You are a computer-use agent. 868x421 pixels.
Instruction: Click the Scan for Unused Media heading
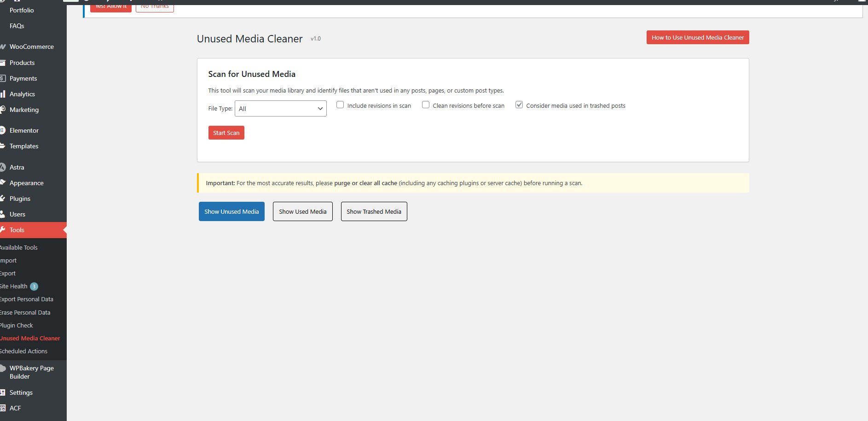252,74
